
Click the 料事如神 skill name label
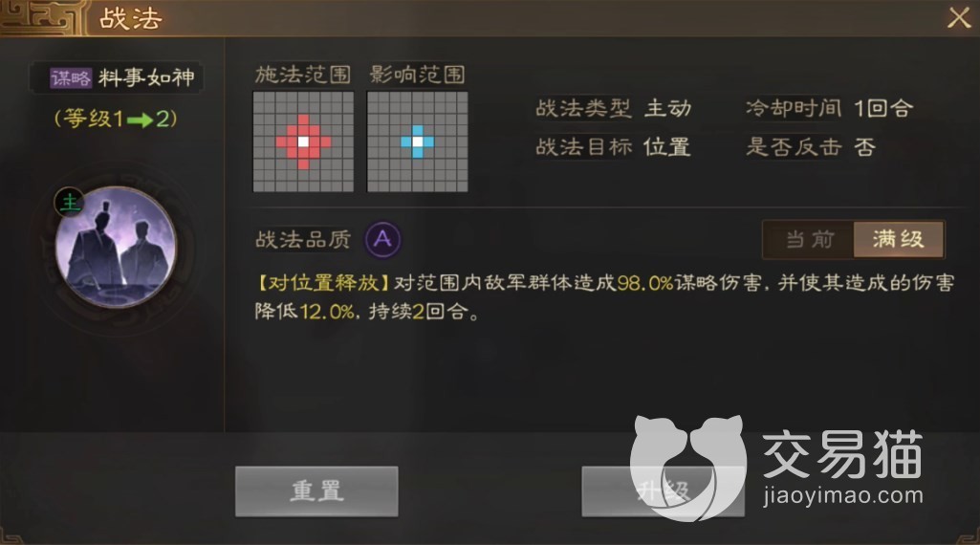(147, 78)
